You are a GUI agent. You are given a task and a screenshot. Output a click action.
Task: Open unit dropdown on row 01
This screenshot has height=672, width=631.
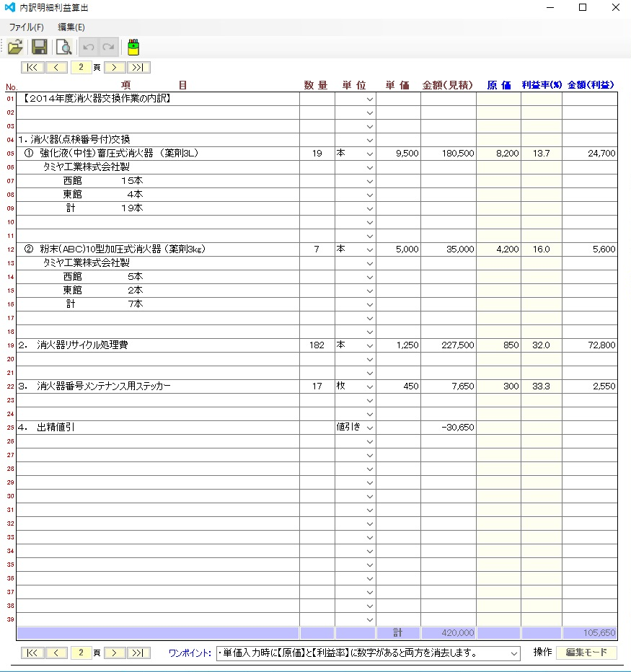click(x=369, y=99)
